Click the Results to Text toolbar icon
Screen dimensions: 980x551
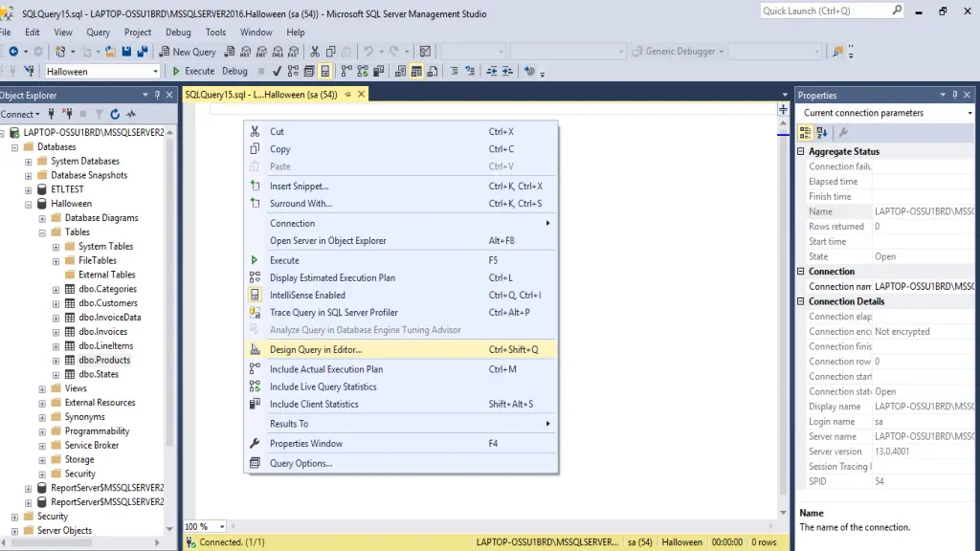(401, 71)
